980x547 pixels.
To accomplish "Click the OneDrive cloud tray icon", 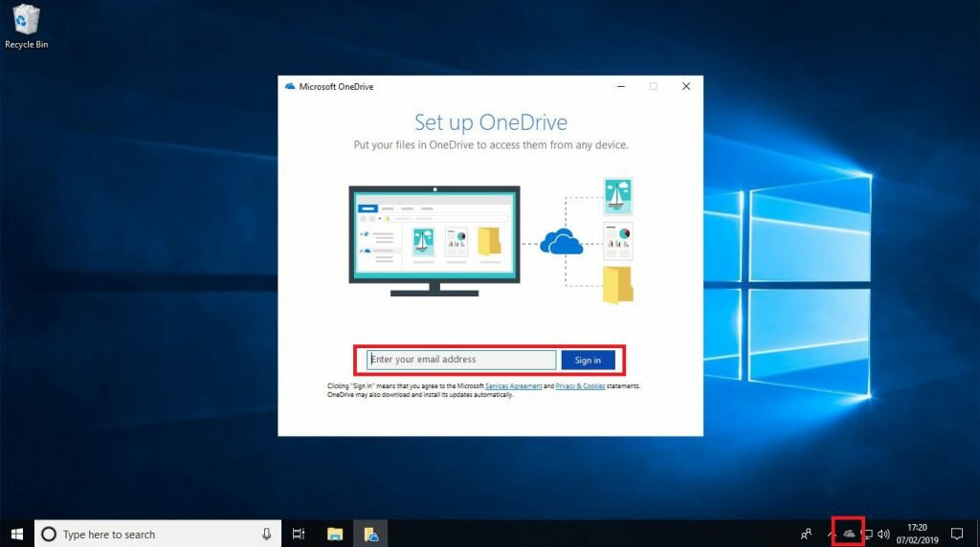I will coord(849,534).
